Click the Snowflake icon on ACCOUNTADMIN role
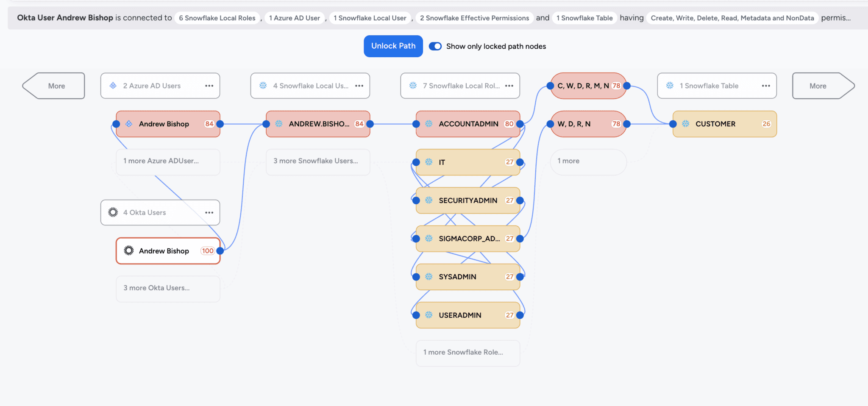Screen dimensions: 868x406 coord(429,124)
